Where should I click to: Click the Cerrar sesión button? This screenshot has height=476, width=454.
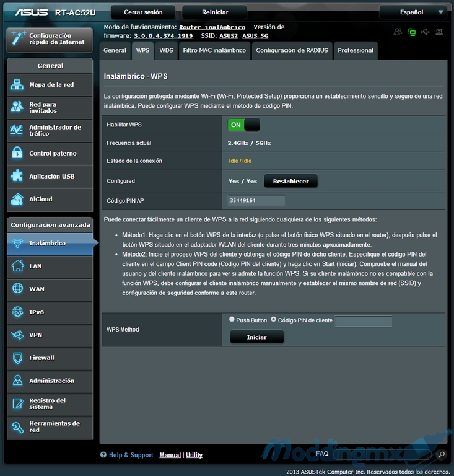[x=143, y=12]
